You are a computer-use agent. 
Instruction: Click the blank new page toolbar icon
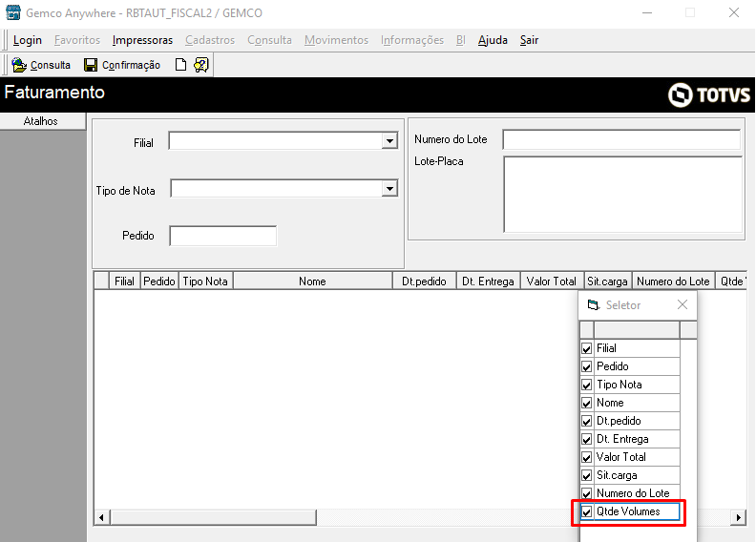(180, 65)
